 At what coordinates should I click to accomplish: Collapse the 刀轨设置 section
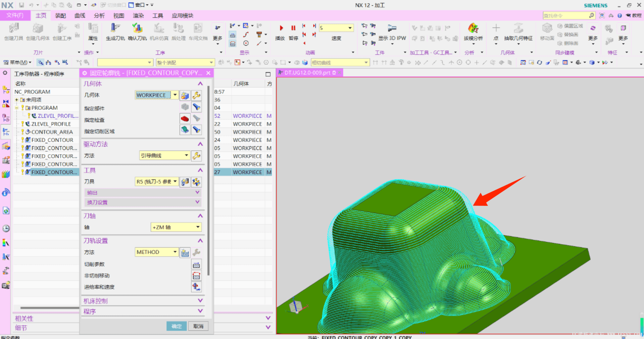coord(200,241)
